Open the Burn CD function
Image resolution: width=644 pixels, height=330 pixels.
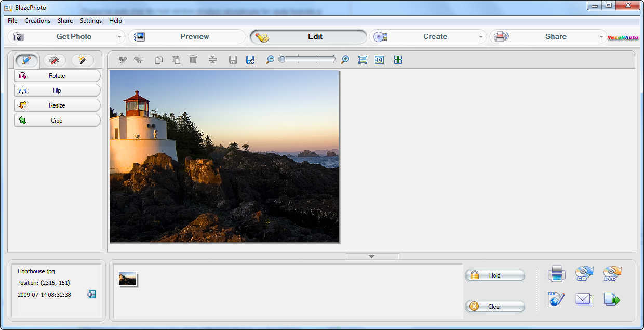(x=584, y=274)
